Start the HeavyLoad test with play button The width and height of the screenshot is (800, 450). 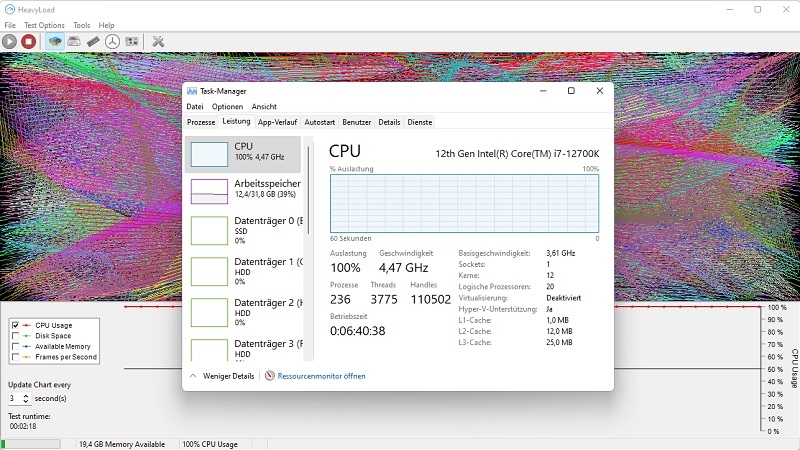9,41
